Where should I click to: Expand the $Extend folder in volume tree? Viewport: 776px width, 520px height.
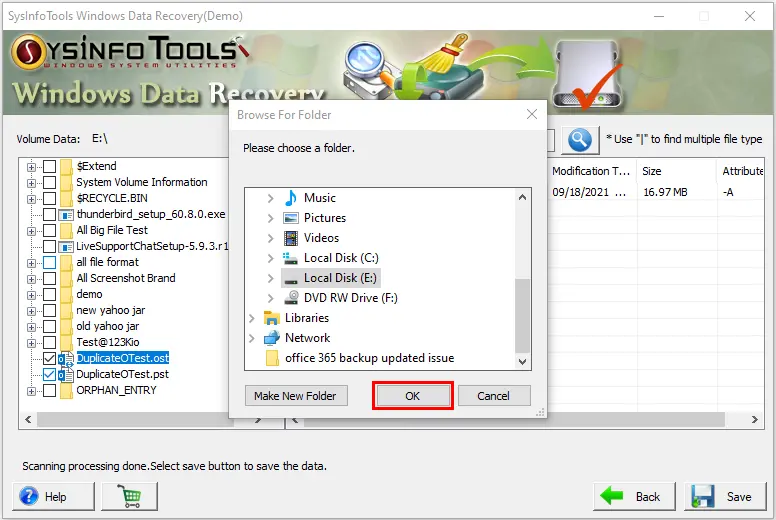[31, 167]
